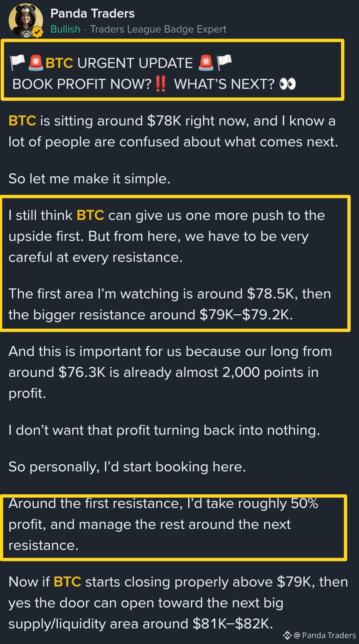This screenshot has width=359, height=644.
Task: Tap the @ Panda Traders watermark text
Action: [325, 635]
